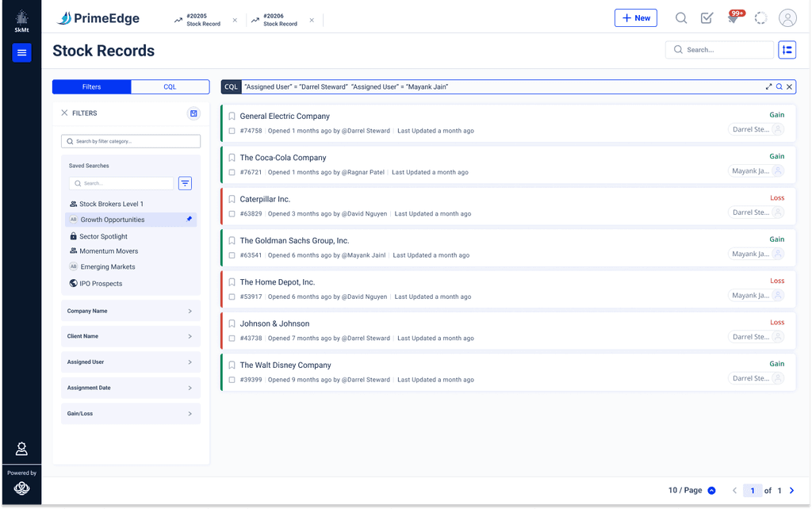The height and width of the screenshot is (509, 812).
Task: Expand the Company Name filter
Action: pyautogui.click(x=131, y=311)
